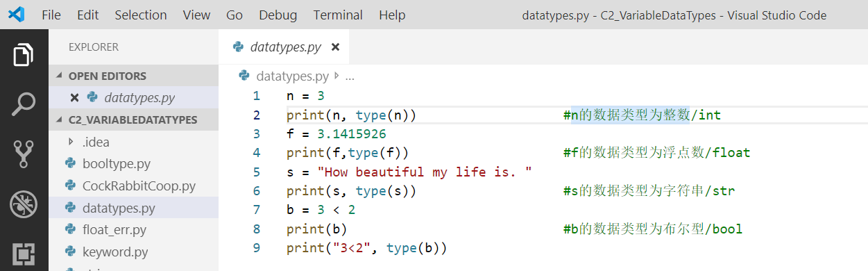The height and width of the screenshot is (271, 868).
Task: Click code 'b = 3 < 2'
Action: (321, 209)
